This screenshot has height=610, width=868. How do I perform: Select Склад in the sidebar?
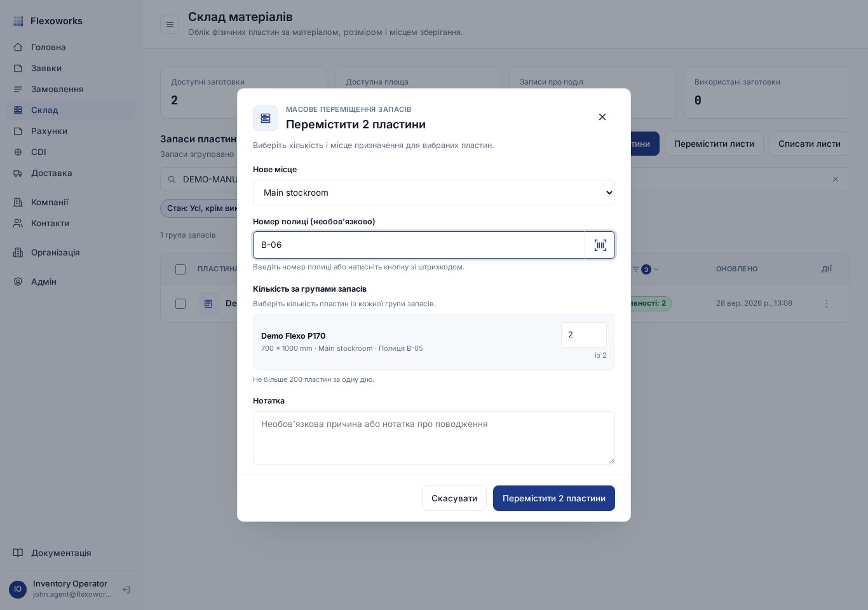point(71,110)
